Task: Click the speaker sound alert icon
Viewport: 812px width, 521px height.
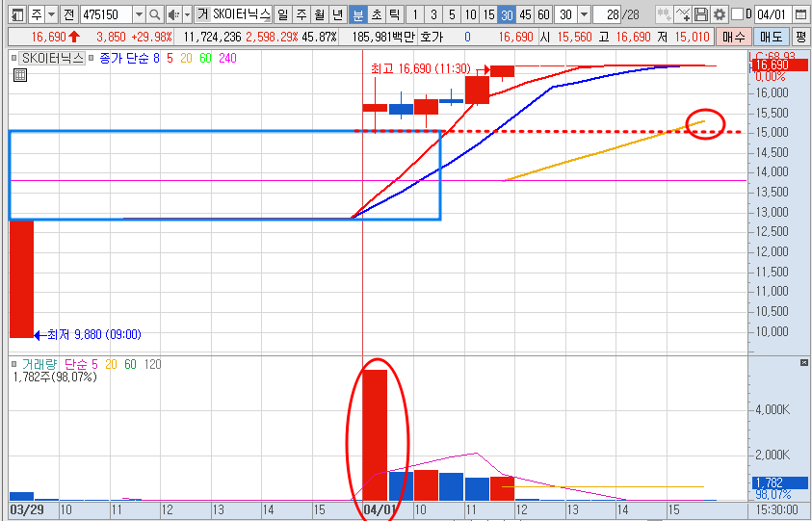Action: pyautogui.click(x=173, y=14)
